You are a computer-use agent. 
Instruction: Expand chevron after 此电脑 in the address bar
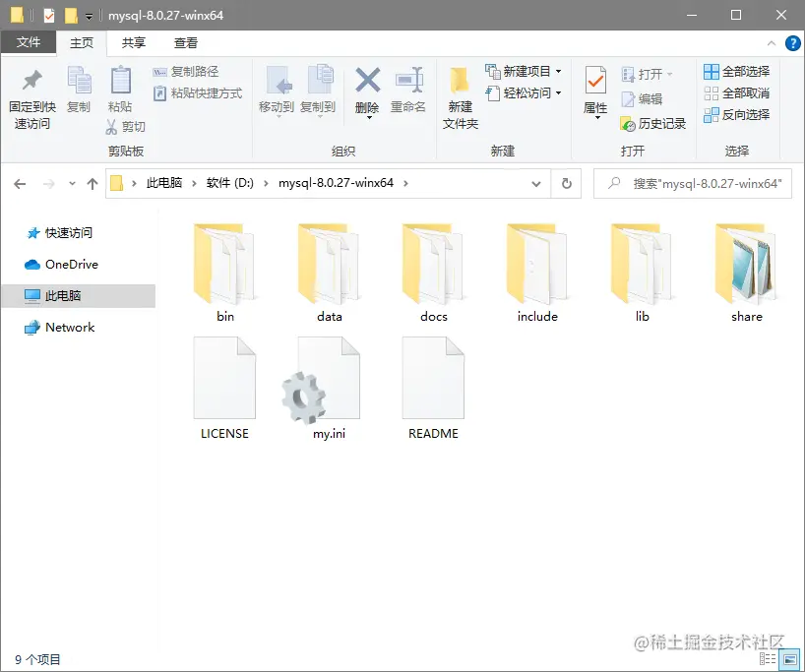click(194, 183)
